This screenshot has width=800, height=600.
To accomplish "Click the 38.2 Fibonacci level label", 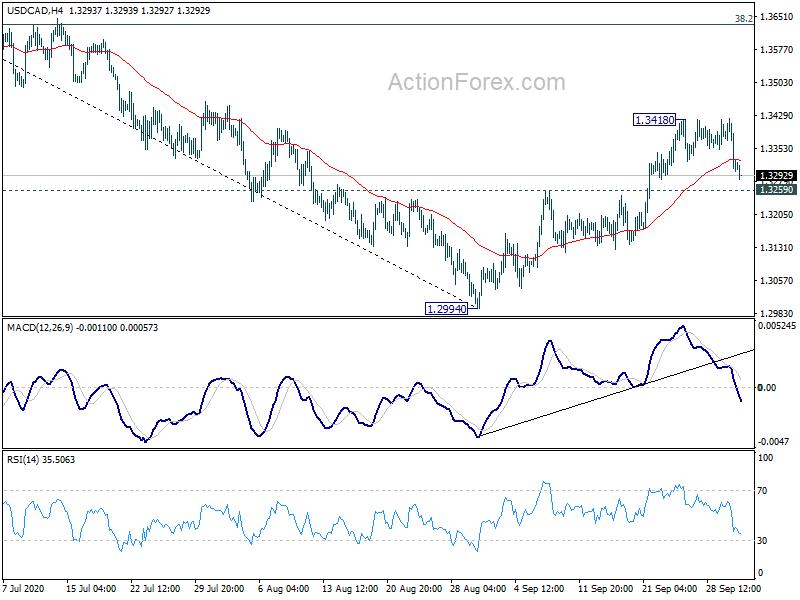I will (x=743, y=19).
